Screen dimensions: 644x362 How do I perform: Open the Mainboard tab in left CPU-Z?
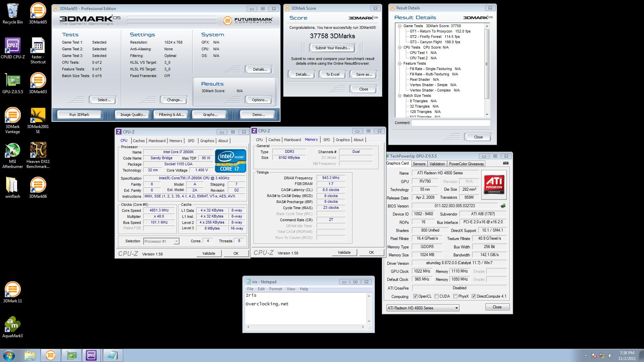[157, 141]
